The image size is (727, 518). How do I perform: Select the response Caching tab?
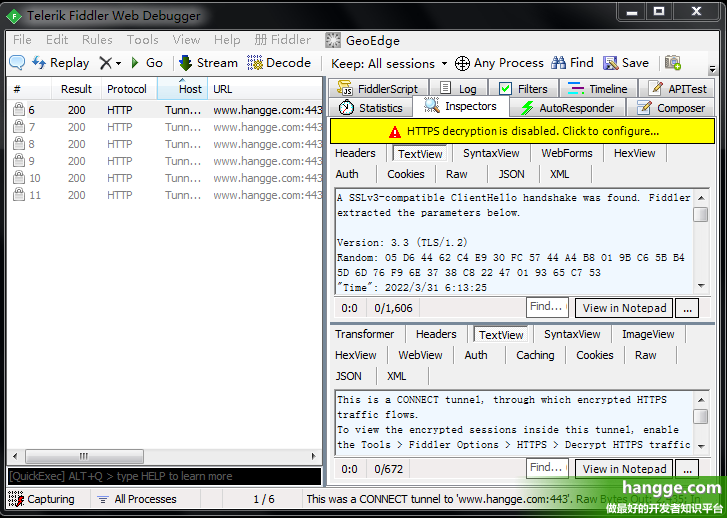pos(535,355)
